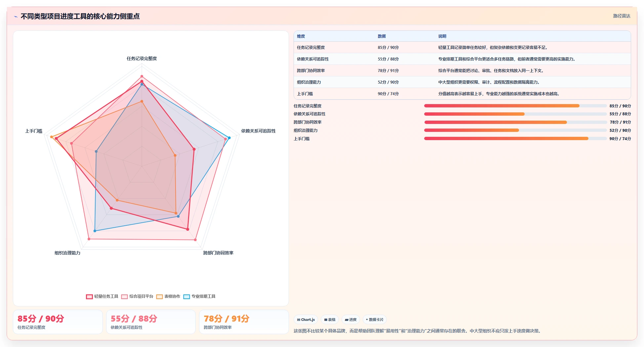The width and height of the screenshot is (644, 347).
Task: Toggle the 专业排期工具 legend swatch
Action: tap(186, 296)
